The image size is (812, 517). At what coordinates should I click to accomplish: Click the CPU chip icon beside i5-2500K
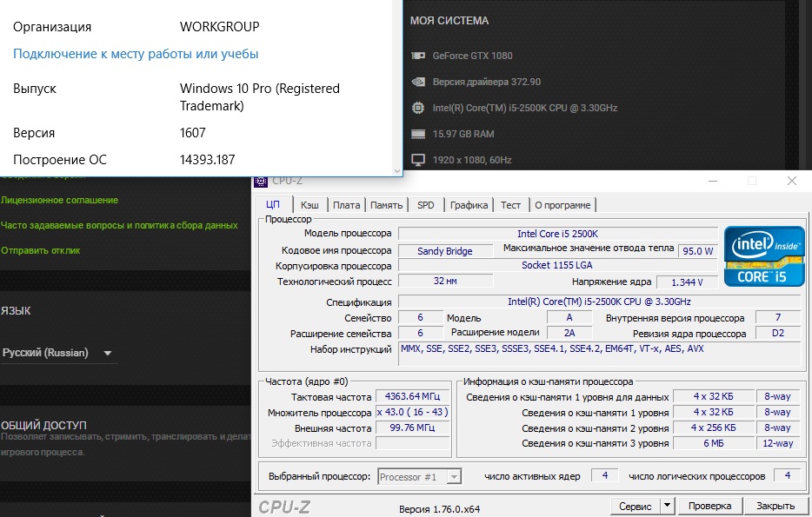coord(418,108)
